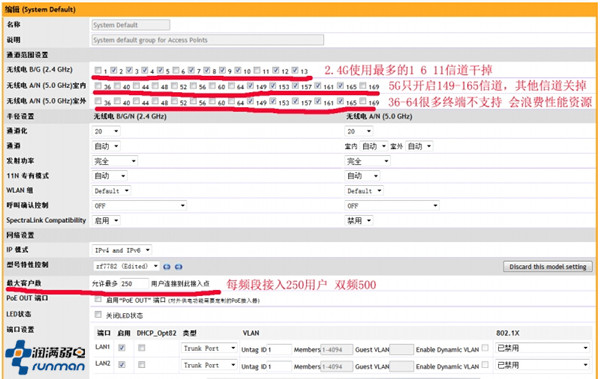
Task: Toggle 2.4 GHz channel 1 checkbox
Action: point(98,70)
